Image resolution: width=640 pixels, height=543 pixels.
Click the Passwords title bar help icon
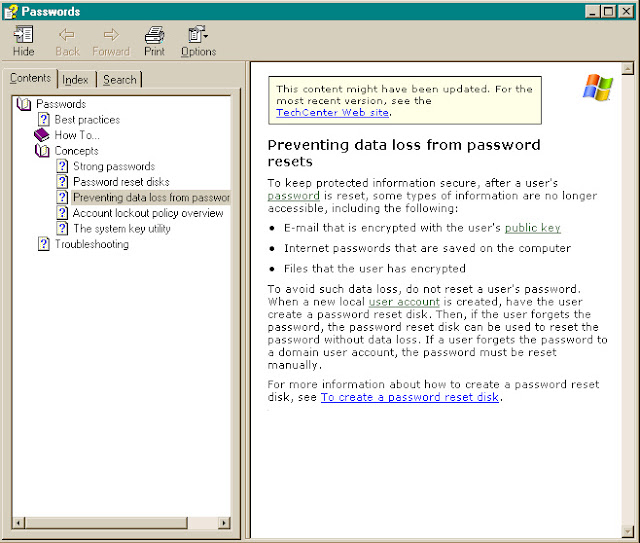coord(11,11)
